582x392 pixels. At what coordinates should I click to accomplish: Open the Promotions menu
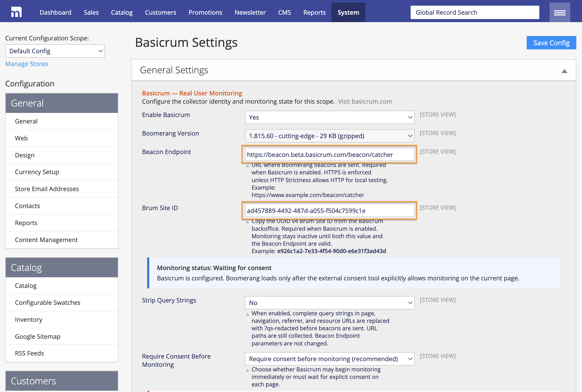pyautogui.click(x=205, y=12)
